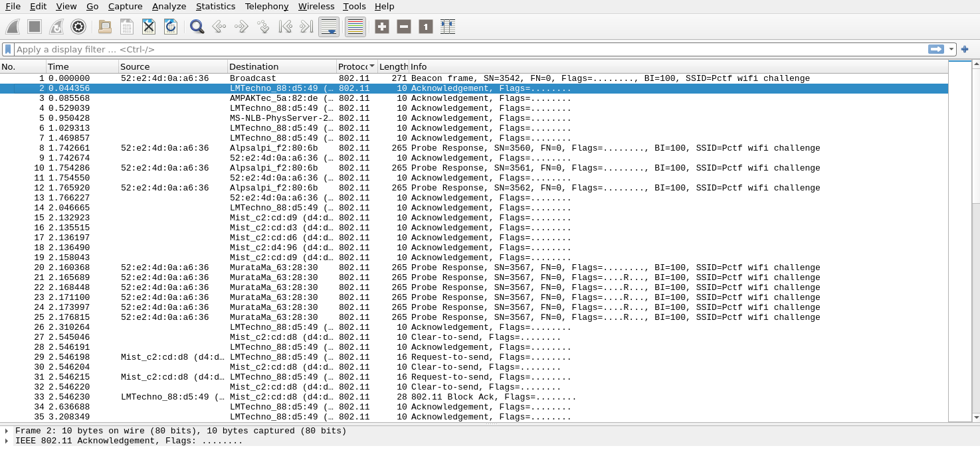The image size is (980, 450).
Task: Sort by the Time column header
Action: point(82,66)
